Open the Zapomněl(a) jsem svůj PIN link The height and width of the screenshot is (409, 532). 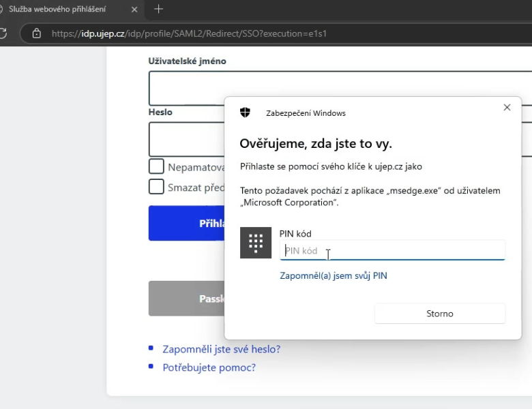coord(334,276)
